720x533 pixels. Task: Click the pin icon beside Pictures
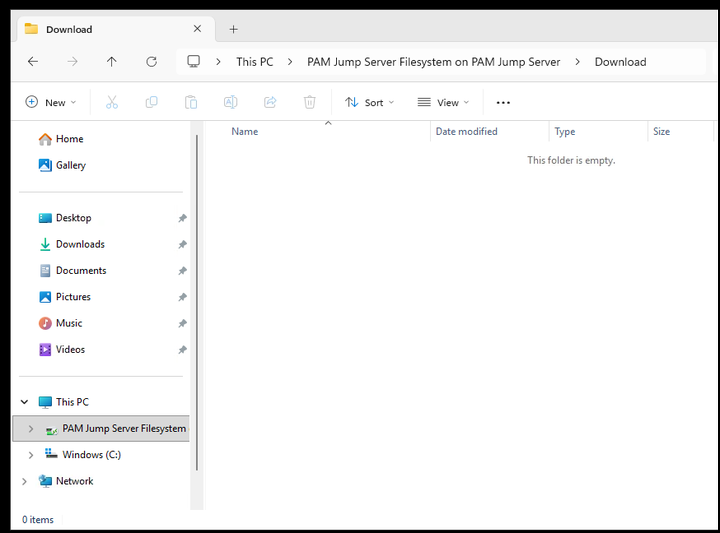tap(182, 297)
